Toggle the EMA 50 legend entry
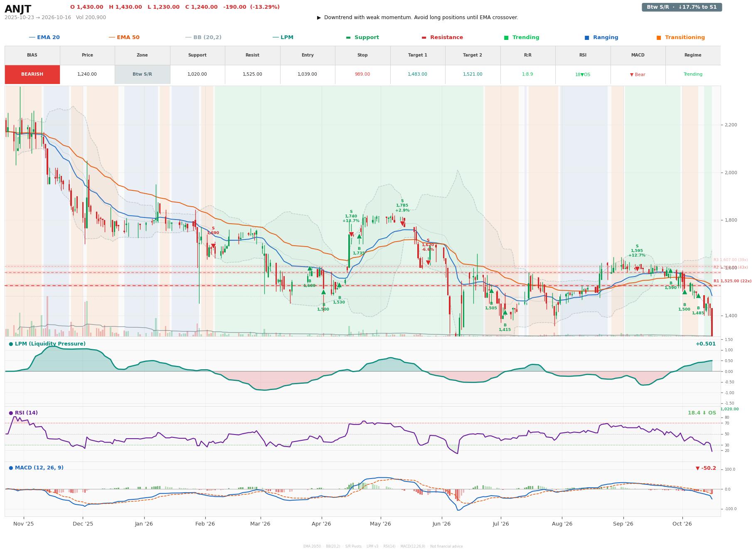756x553 pixels. 124,37
